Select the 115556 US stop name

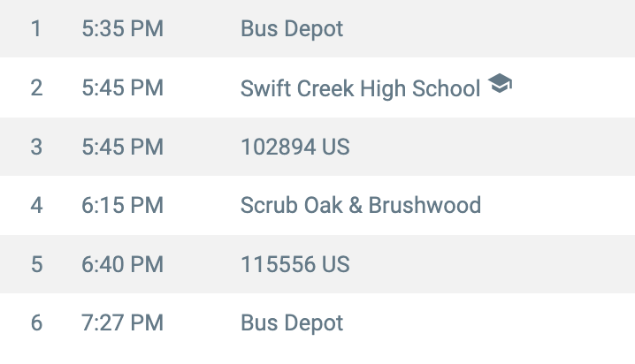(295, 264)
